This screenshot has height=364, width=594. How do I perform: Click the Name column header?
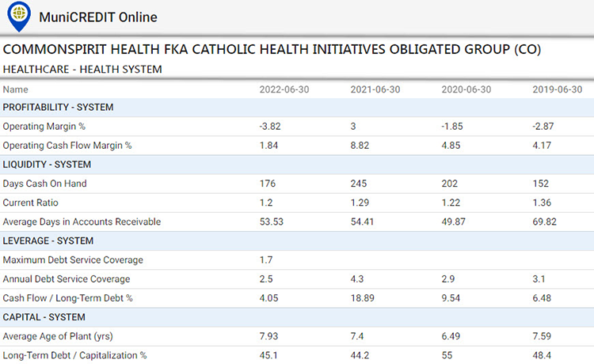click(x=16, y=89)
